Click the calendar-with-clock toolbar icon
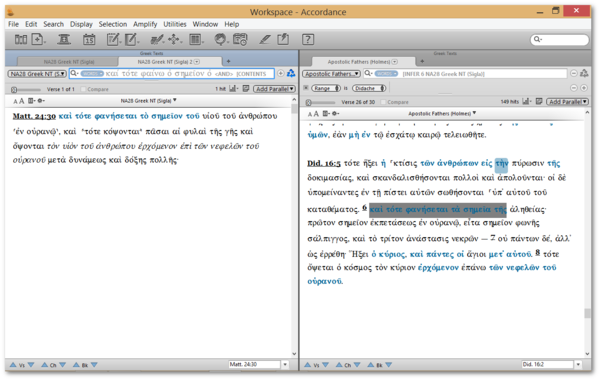The width and height of the screenshot is (600, 380). click(240, 39)
